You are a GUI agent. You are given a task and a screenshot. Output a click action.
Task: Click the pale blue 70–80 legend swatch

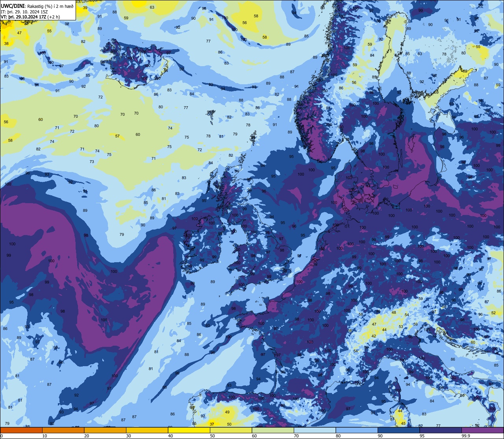pos(315,430)
